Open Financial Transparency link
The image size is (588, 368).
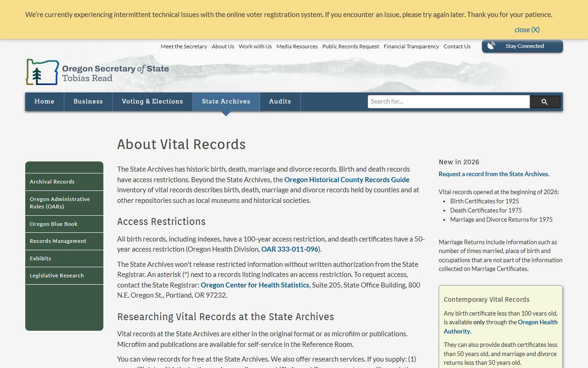point(412,46)
